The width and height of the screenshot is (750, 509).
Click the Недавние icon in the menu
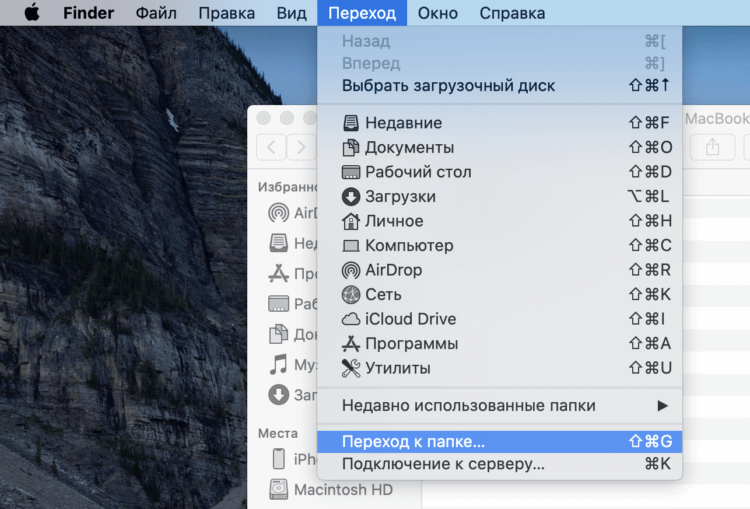click(351, 123)
